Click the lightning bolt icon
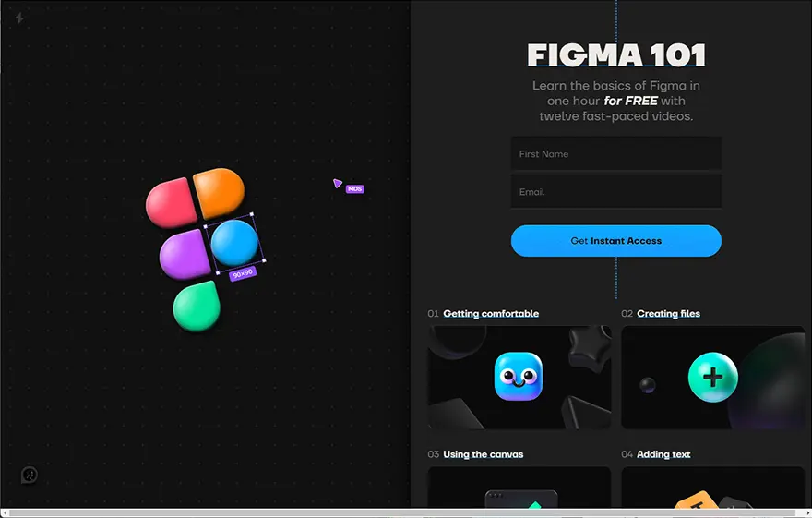 tap(19, 18)
